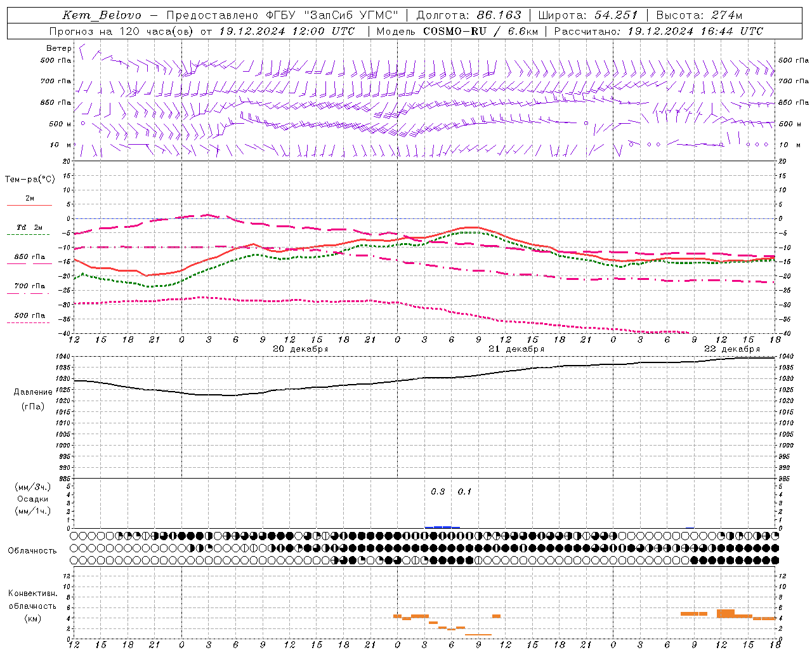The width and height of the screenshot is (812, 650).
Task: Select the 'Высота: 274м' elevation text
Action: point(699,15)
